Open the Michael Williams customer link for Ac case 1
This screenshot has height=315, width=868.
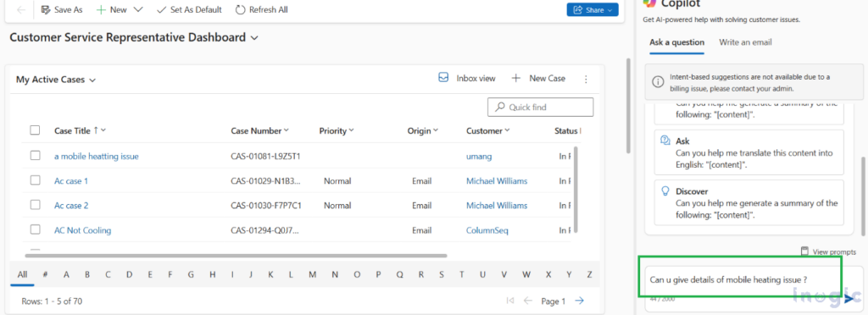pyautogui.click(x=497, y=180)
